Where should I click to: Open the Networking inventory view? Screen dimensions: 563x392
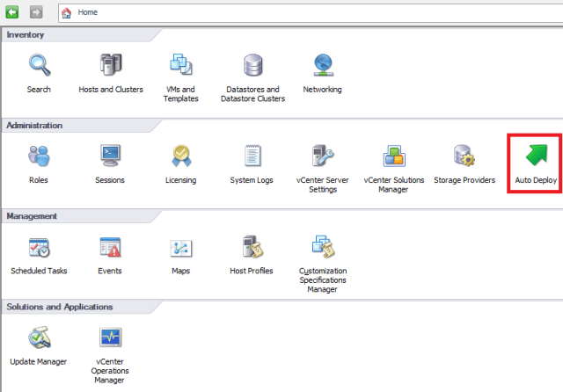point(323,65)
